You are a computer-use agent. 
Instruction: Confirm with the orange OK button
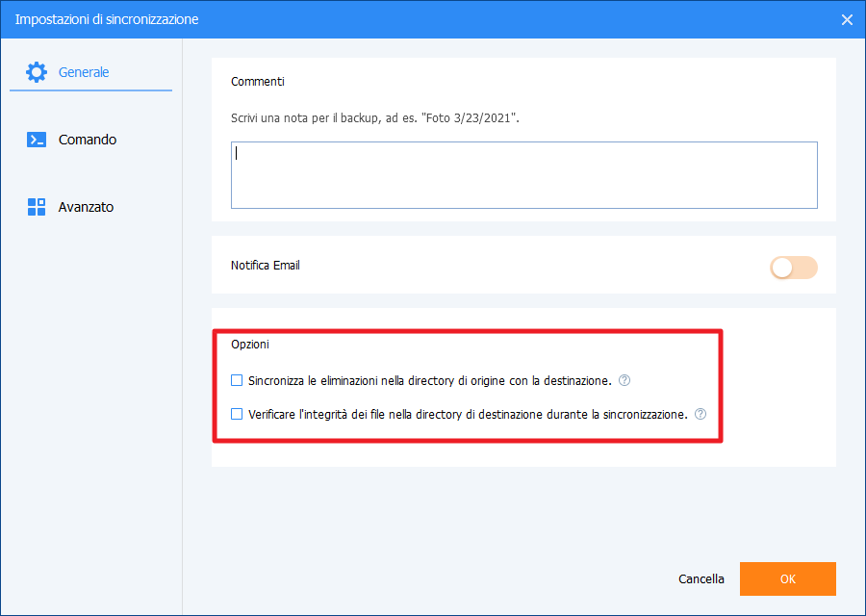pyautogui.click(x=788, y=579)
